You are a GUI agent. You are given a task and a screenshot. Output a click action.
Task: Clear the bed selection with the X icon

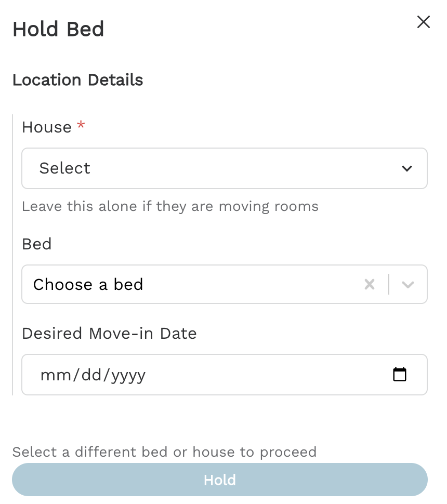370,284
